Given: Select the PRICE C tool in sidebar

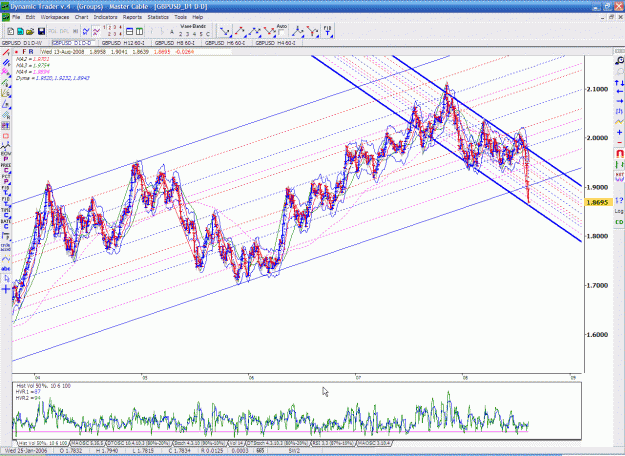Looking at the screenshot, I should (x=6, y=168).
